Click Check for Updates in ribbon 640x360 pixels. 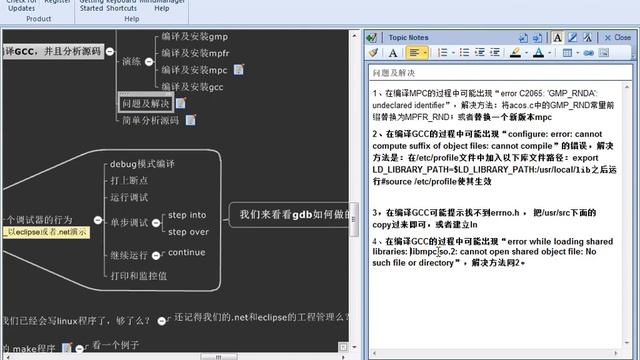22,5
